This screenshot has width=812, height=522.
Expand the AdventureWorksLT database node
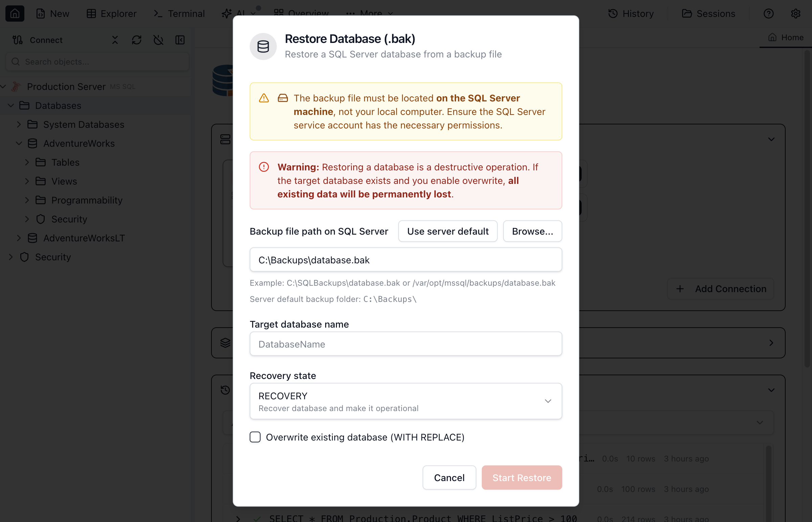click(19, 238)
